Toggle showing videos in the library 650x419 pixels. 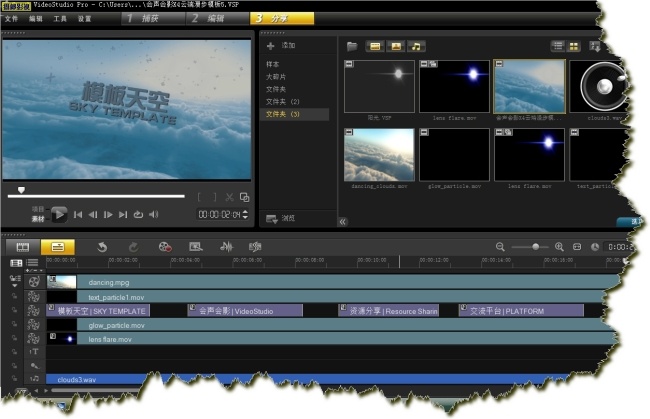click(375, 46)
